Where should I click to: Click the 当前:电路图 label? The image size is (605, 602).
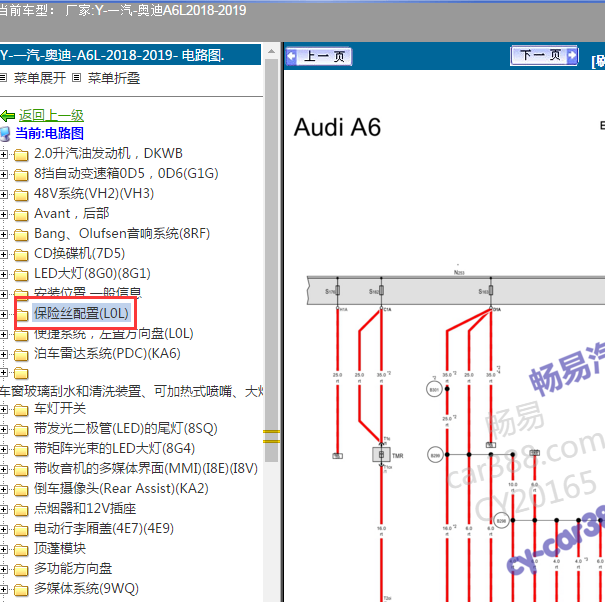[49, 134]
